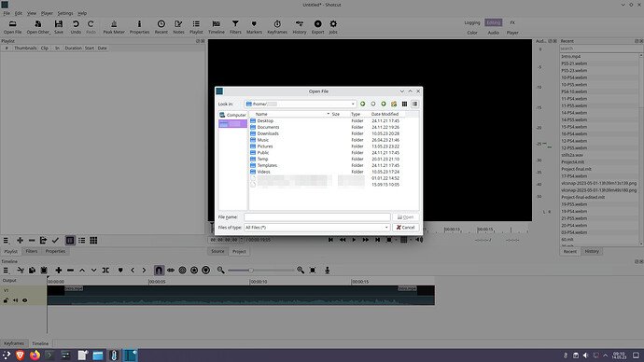644x362 pixels.
Task: Click the Undo toolbar icon
Action: pos(76,27)
